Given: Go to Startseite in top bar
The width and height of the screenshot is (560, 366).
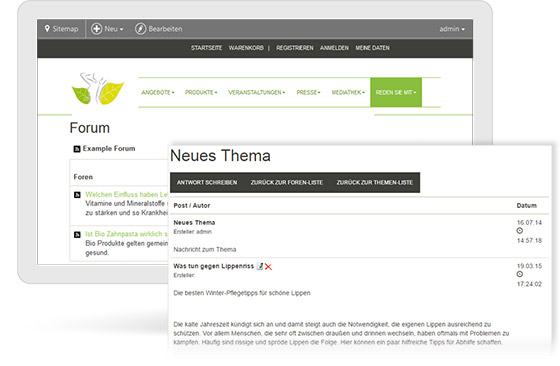Looking at the screenshot, I should click(x=206, y=48).
